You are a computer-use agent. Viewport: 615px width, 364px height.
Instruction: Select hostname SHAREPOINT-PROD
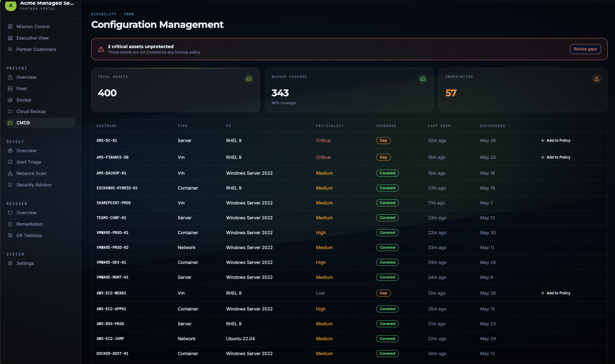pyautogui.click(x=114, y=203)
